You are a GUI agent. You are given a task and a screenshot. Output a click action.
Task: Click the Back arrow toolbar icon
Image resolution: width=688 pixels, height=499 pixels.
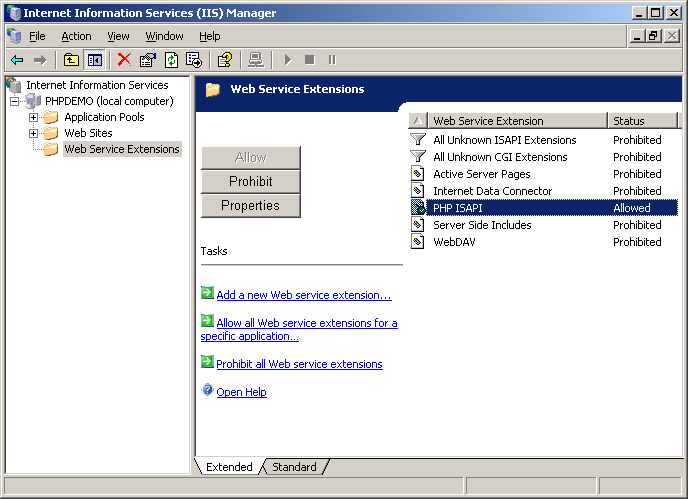[17, 60]
